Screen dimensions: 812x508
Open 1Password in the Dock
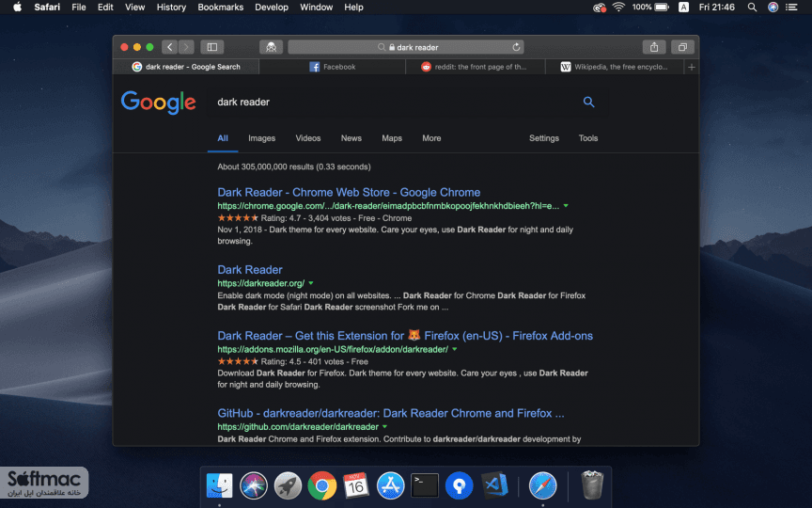[459, 485]
